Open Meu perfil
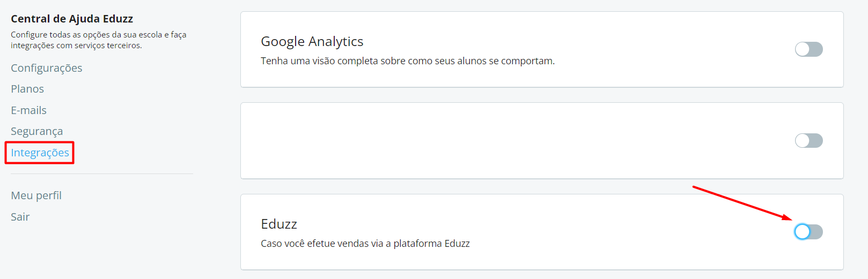Viewport: 868px width, 279px height. pyautogui.click(x=36, y=195)
